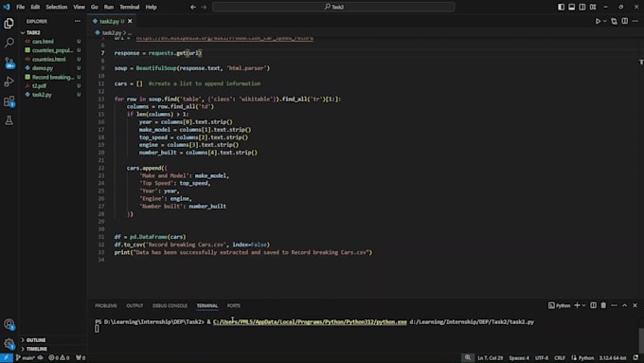The height and width of the screenshot is (363, 644).
Task: Click Ln 7, Col 29 in status bar
Action: click(491, 358)
